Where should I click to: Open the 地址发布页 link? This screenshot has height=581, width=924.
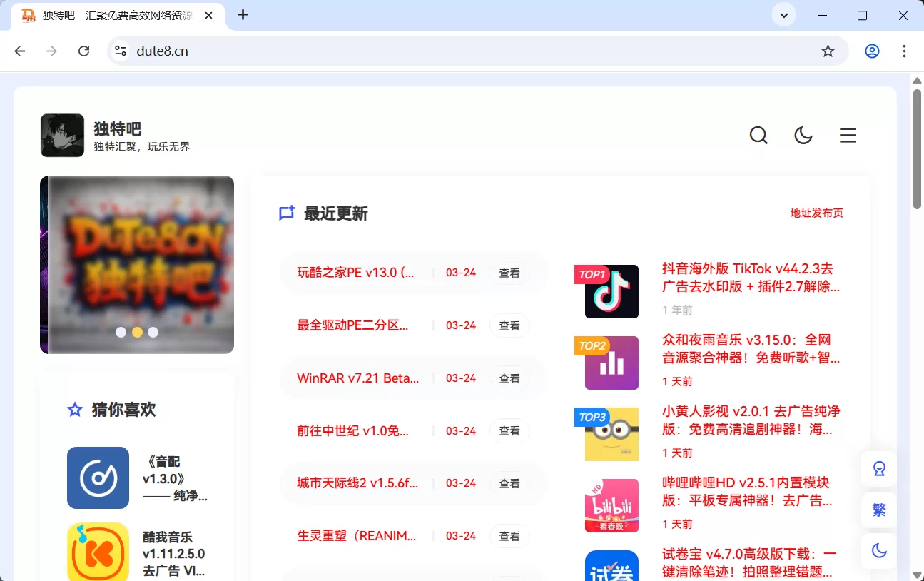[817, 213]
